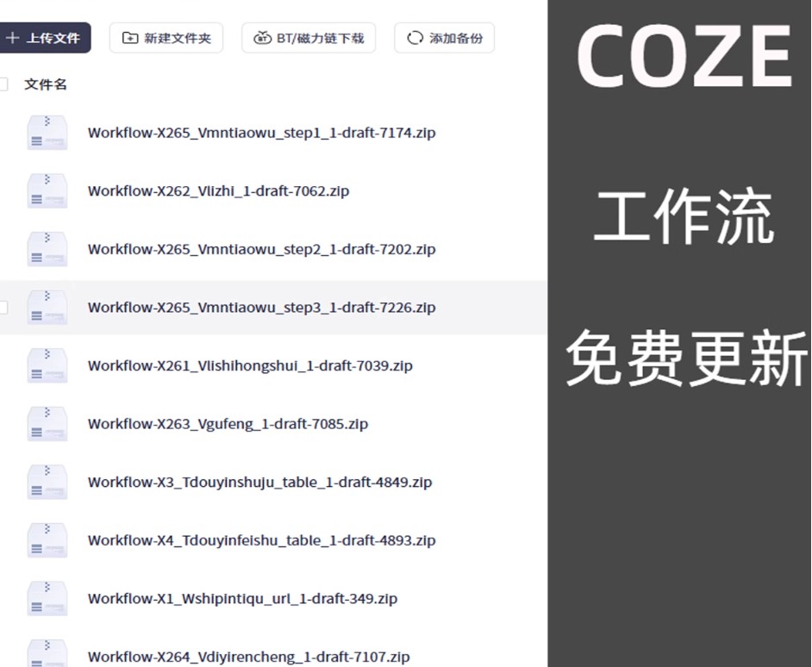Image resolution: width=812 pixels, height=667 pixels.
Task: Open Workflow-X265_Vmntiaowu_step2_1-draft-7202.zip file name
Action: [x=261, y=249]
